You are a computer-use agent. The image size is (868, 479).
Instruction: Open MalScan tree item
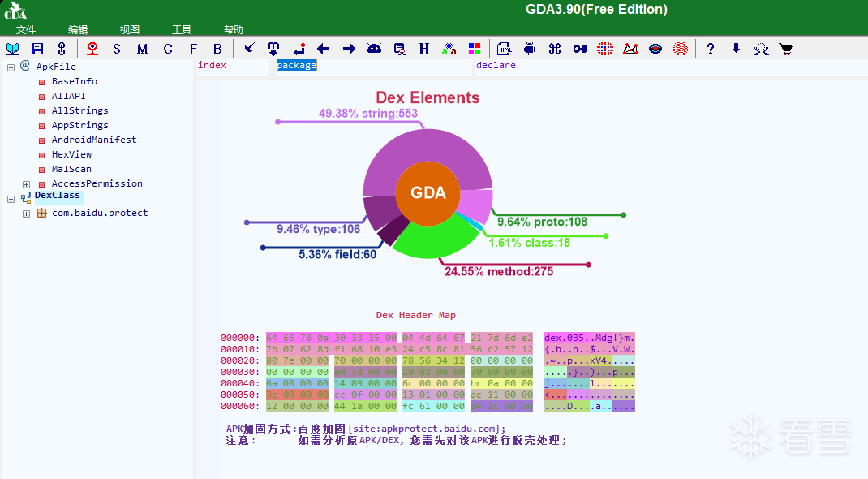click(71, 169)
